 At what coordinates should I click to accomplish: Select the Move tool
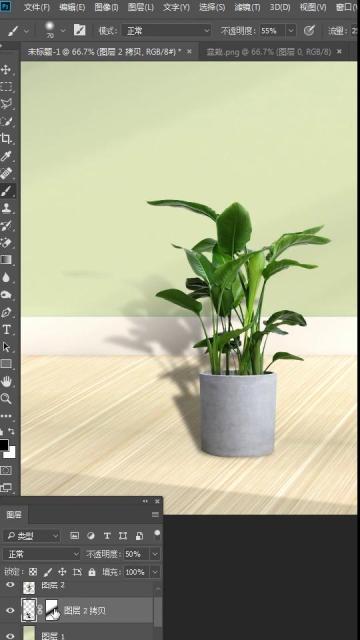[6, 69]
